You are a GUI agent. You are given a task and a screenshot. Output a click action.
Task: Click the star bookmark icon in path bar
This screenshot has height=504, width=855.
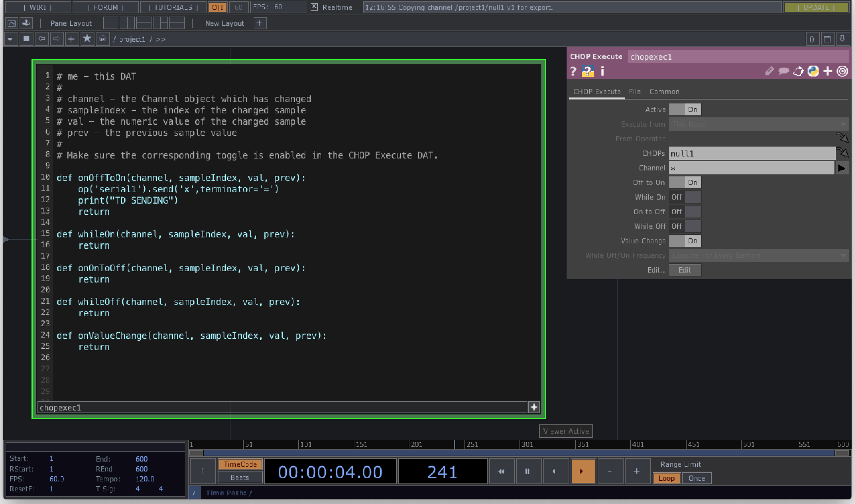pyautogui.click(x=87, y=39)
